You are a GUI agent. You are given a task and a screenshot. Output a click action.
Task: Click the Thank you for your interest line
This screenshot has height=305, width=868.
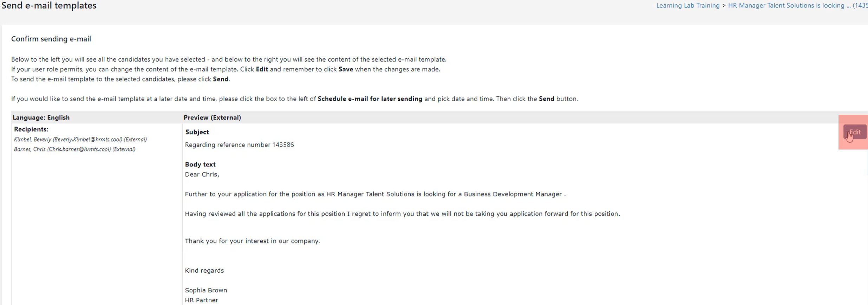click(x=252, y=241)
